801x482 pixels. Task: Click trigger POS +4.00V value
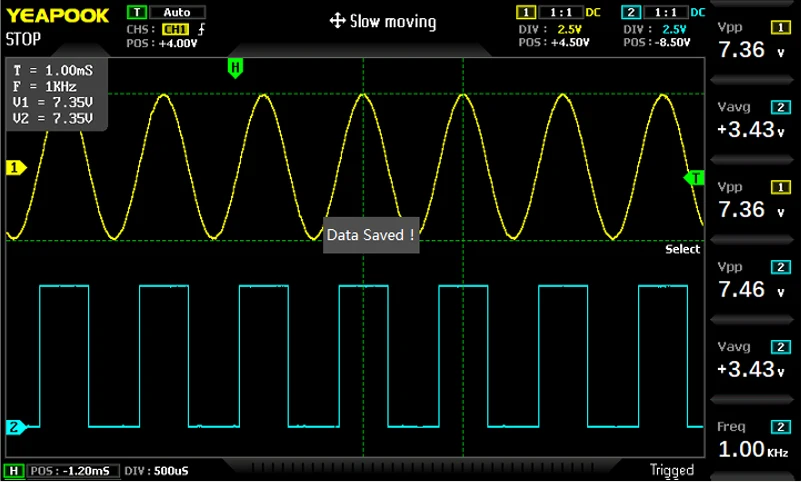(177, 44)
